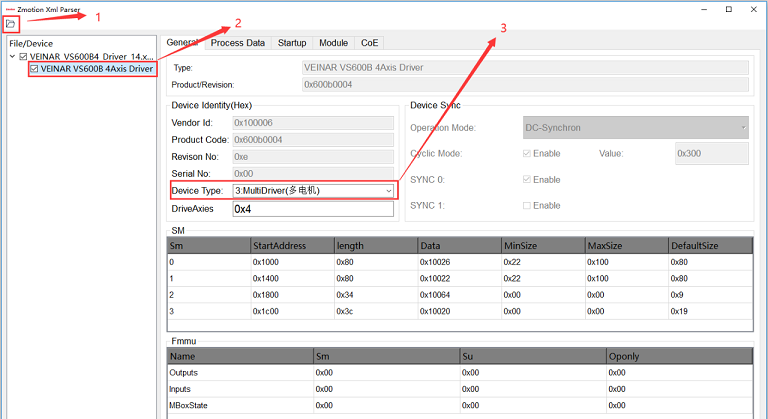Select length cell 0x3c
The width and height of the screenshot is (768, 419).
click(x=376, y=311)
